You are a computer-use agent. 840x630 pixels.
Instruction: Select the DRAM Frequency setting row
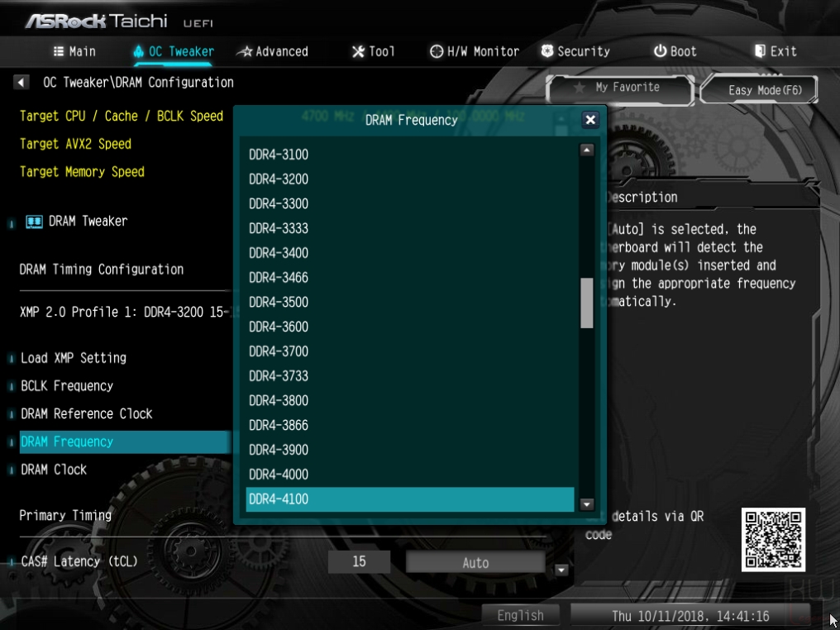pos(126,442)
